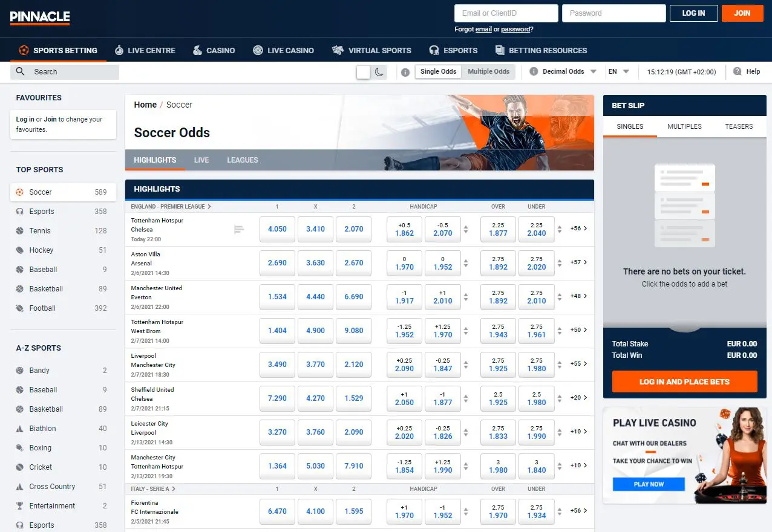The height and width of the screenshot is (532, 772).
Task: Click the Cross Country icon
Action: point(20,487)
